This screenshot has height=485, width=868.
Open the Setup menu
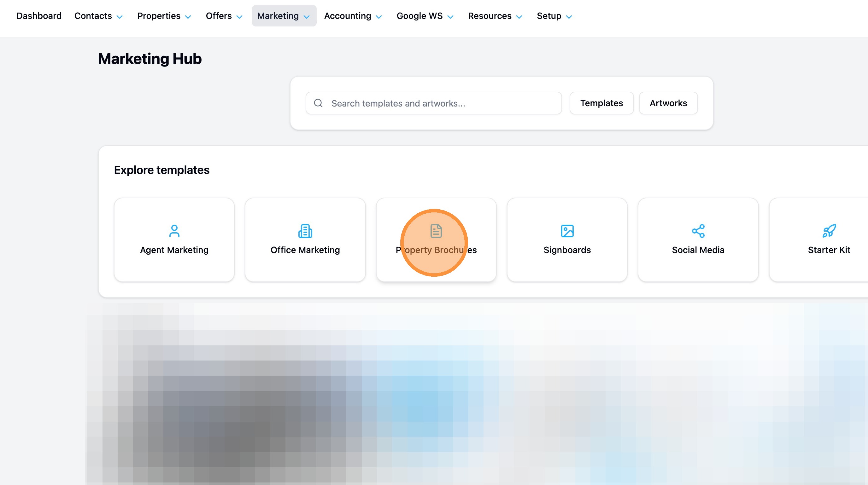[x=554, y=16]
